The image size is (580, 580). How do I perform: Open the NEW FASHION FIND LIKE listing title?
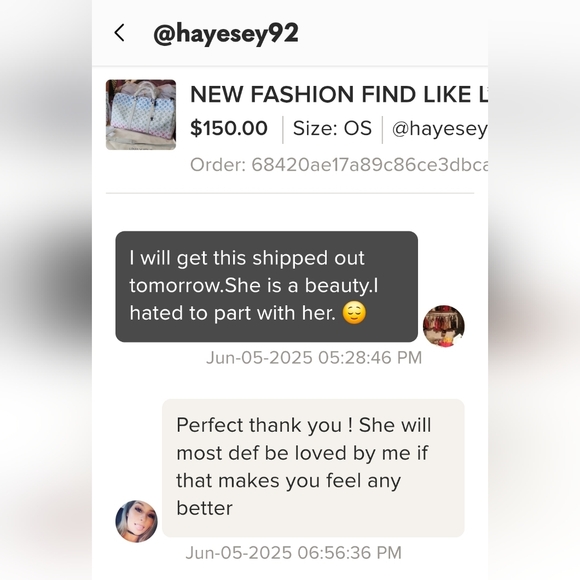click(x=339, y=94)
